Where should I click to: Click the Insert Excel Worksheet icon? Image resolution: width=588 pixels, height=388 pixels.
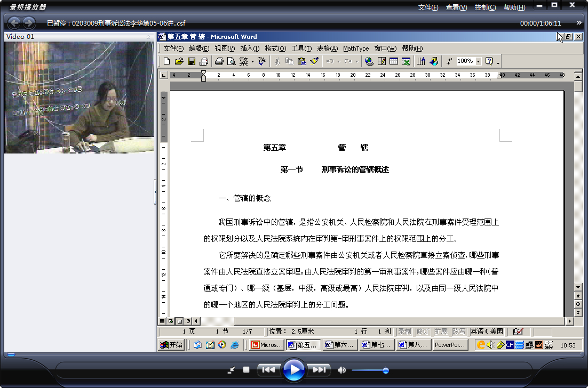click(406, 61)
